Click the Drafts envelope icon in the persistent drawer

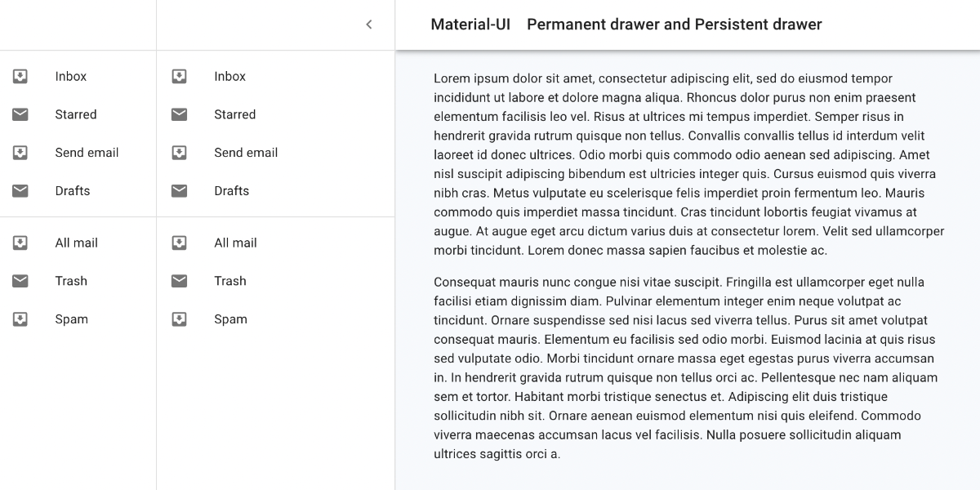point(179,190)
